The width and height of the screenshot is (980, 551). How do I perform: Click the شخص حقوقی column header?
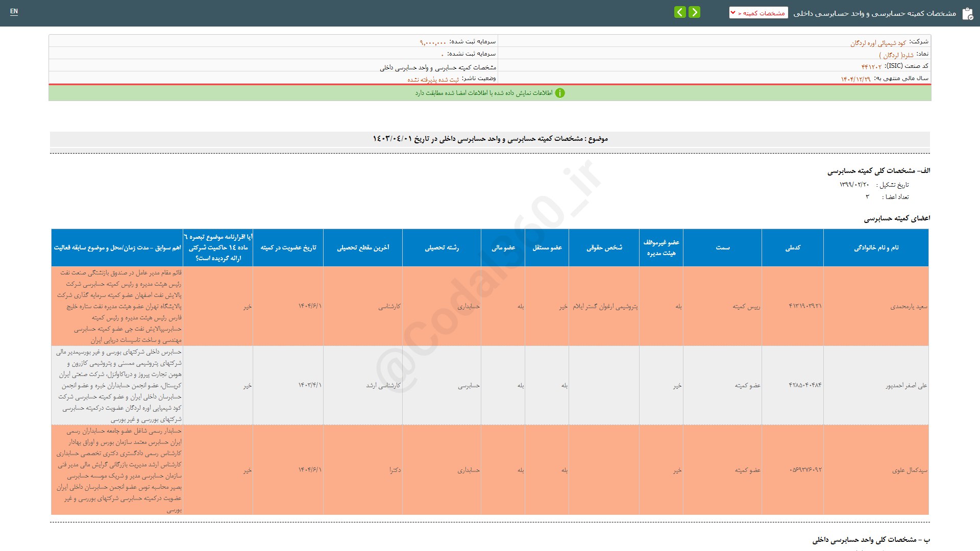(x=604, y=248)
